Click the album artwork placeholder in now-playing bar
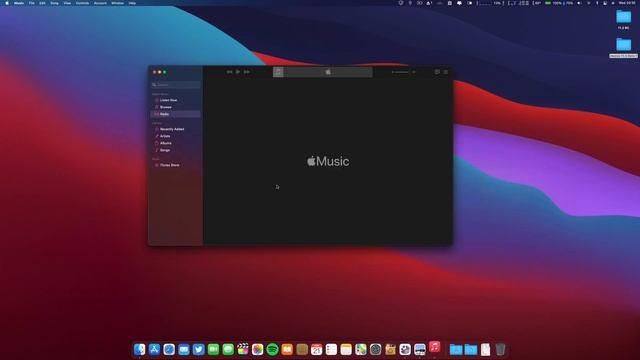 pos(278,72)
